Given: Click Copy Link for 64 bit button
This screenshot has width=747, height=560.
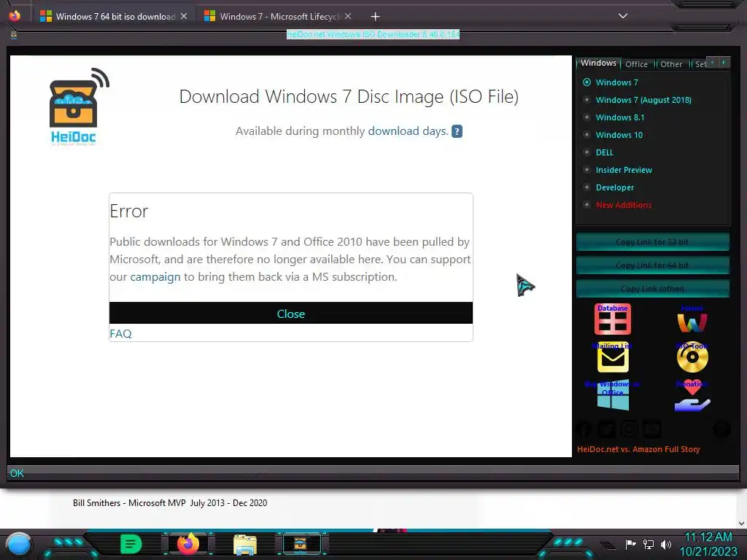Looking at the screenshot, I should (652, 265).
